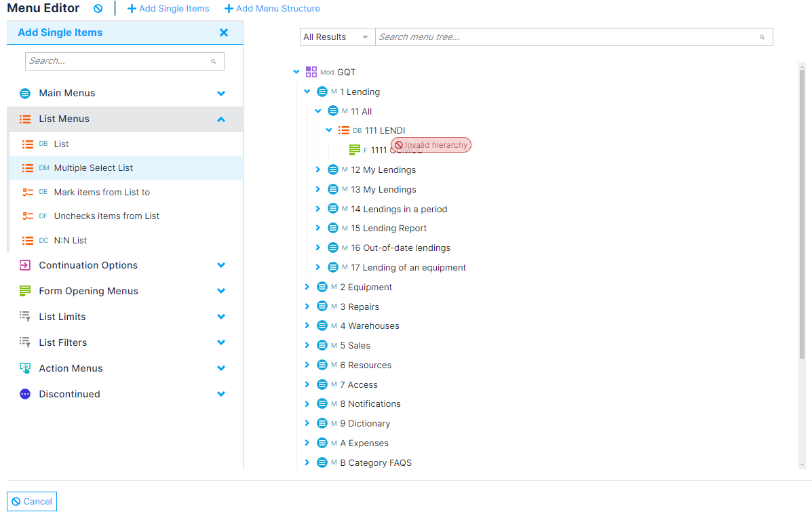Expand the List Filters section
The width and height of the screenshot is (812, 514).
pos(221,342)
